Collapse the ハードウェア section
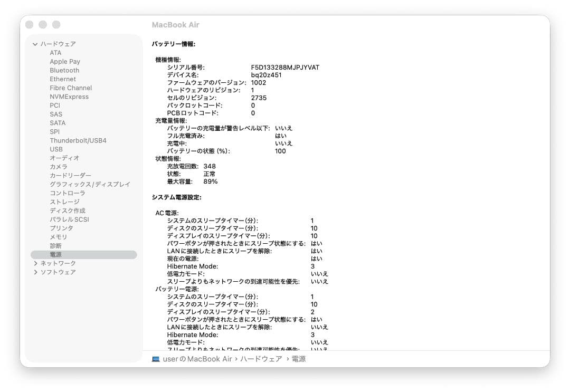This screenshot has width=570, height=392. coord(35,44)
